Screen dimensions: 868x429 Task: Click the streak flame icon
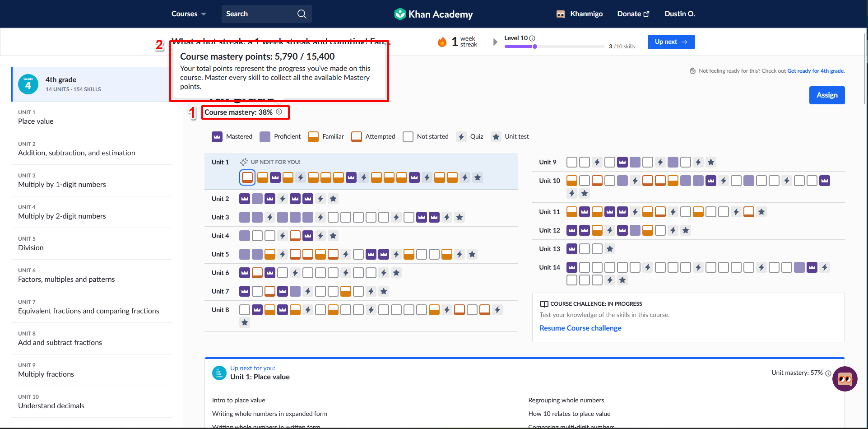tap(442, 42)
